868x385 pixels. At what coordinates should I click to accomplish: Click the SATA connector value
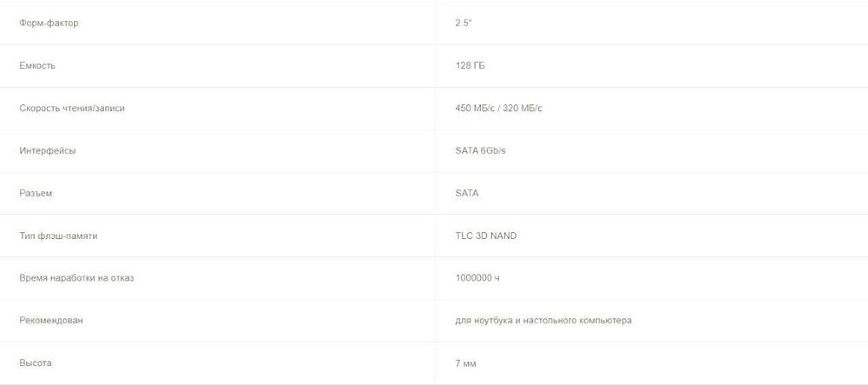click(466, 193)
